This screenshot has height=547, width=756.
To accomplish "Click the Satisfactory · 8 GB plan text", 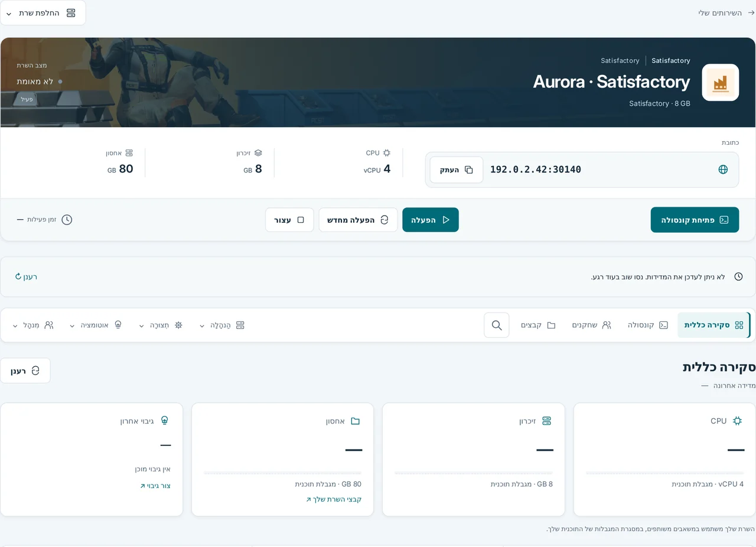I will [x=660, y=103].
